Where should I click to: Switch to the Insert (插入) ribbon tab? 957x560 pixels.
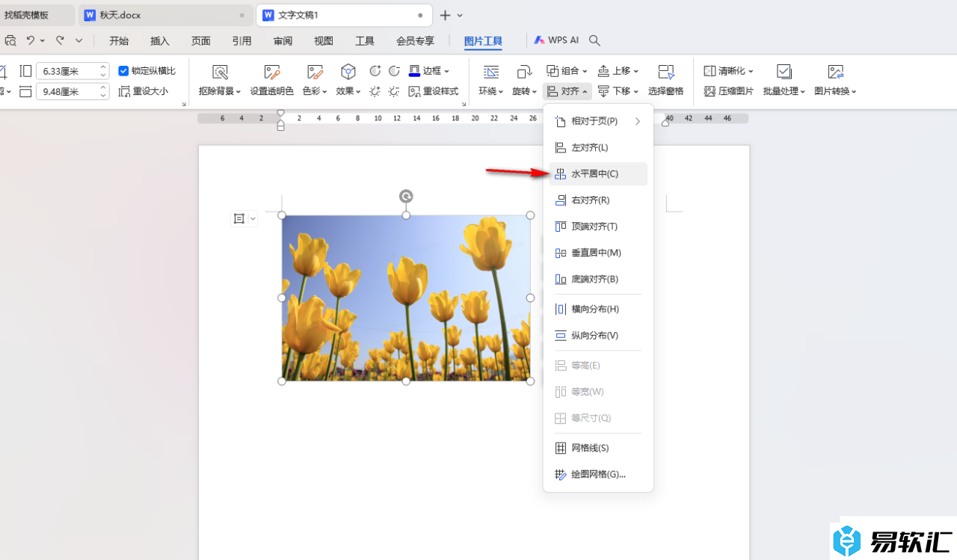160,41
